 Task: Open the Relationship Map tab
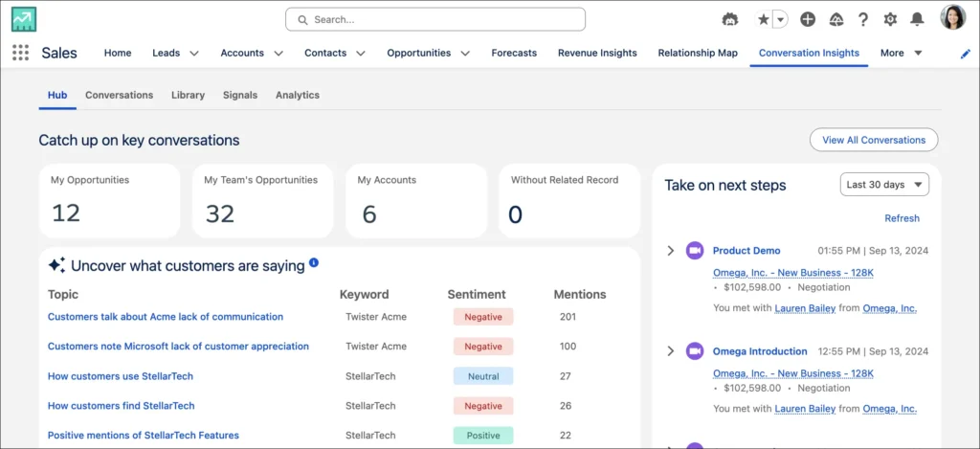pos(698,54)
